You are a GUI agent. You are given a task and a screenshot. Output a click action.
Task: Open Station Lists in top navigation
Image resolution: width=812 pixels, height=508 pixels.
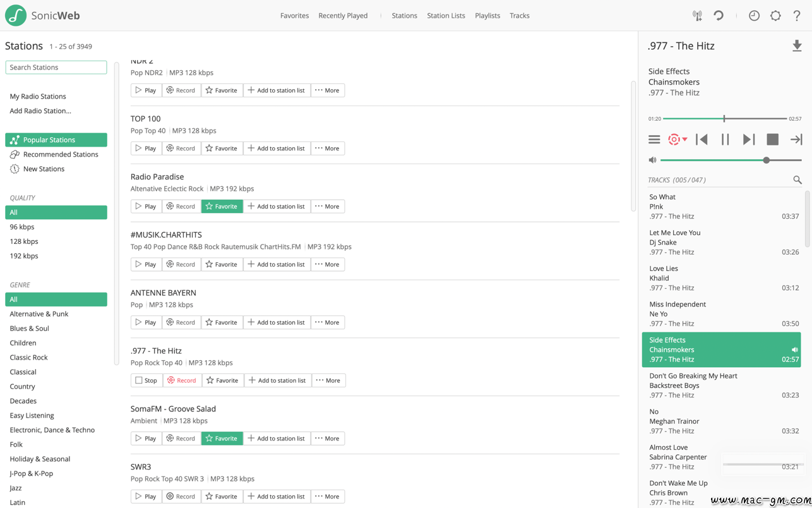click(446, 16)
